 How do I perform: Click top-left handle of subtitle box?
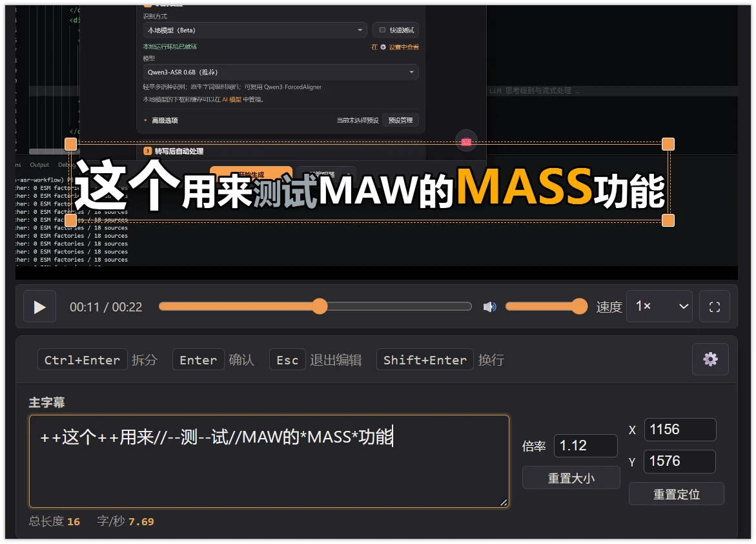[x=71, y=144]
